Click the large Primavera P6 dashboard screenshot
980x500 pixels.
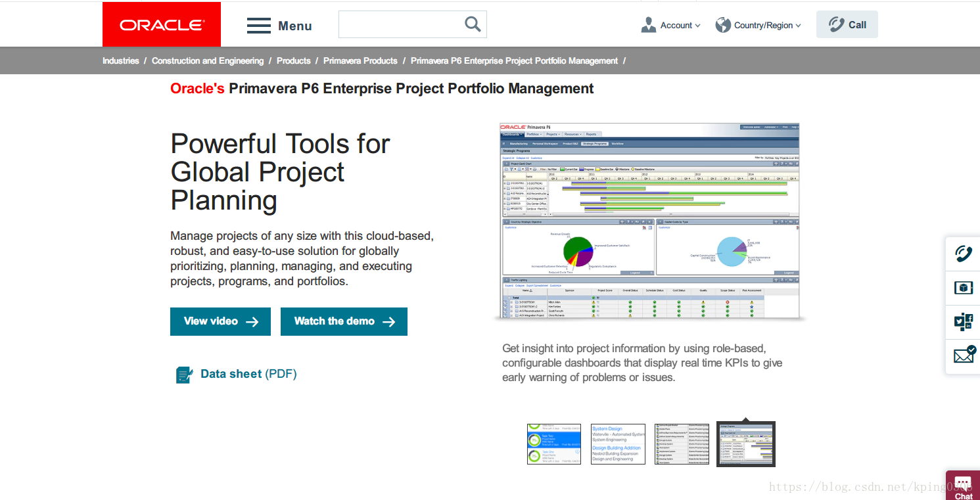point(649,221)
